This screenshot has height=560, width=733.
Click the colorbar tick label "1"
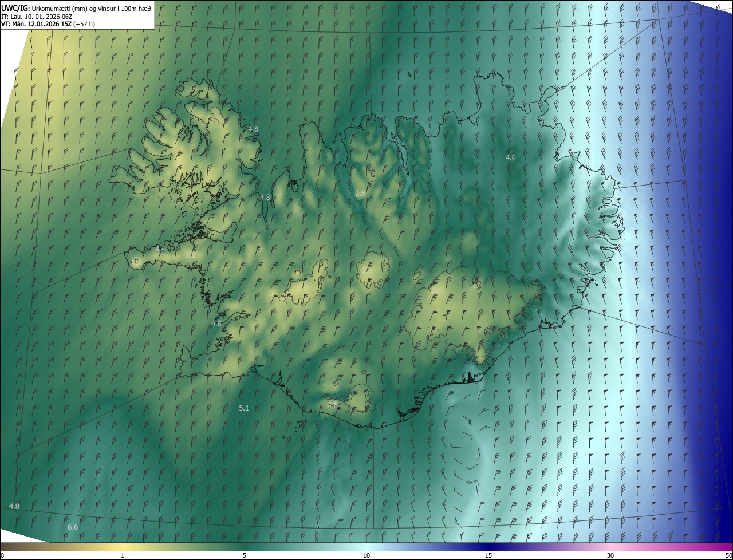tap(123, 555)
